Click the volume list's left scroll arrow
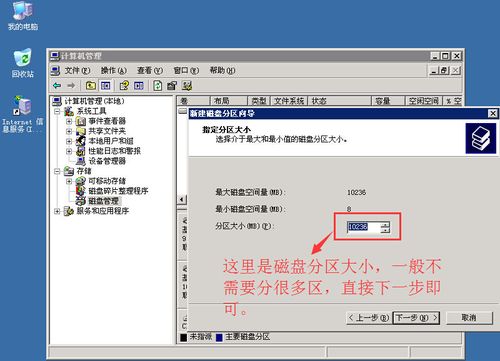Screen dimensions: 500x361 coord(182,199)
